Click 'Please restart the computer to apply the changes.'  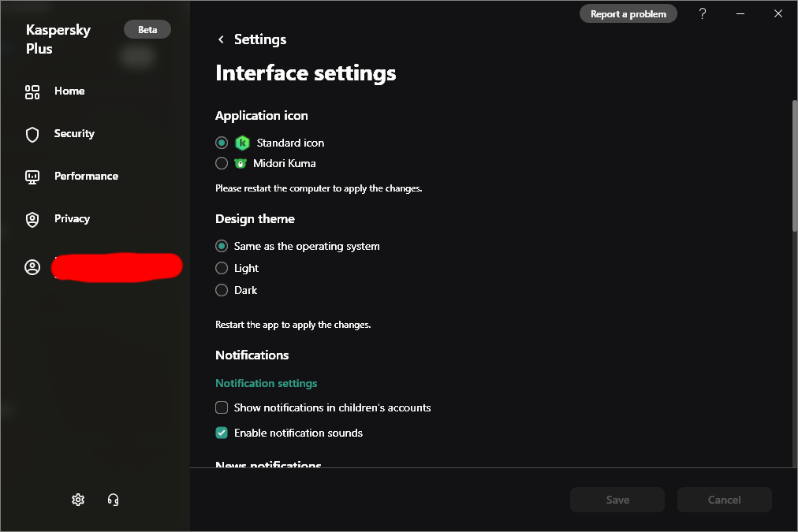point(319,188)
